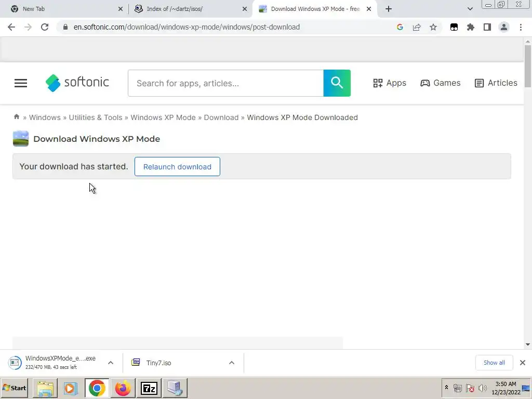532x399 pixels.
Task: Open the Apps menu on Softonic
Action: pos(390,83)
